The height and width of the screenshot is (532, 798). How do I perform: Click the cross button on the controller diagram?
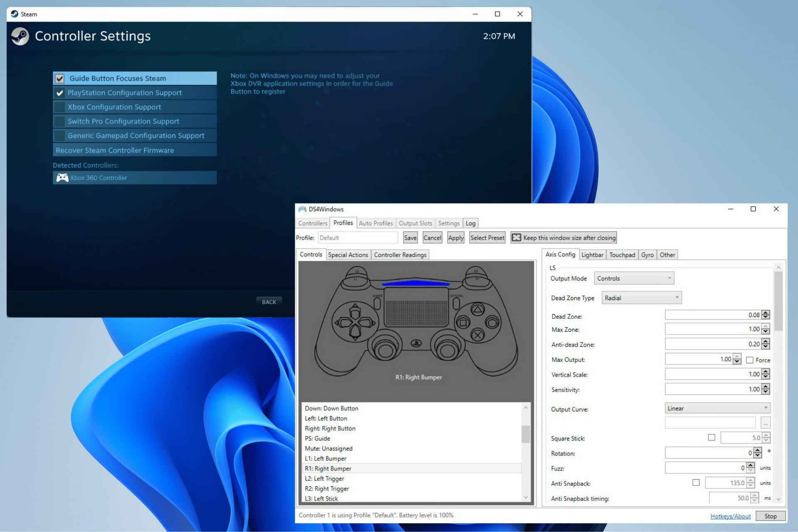[x=478, y=335]
